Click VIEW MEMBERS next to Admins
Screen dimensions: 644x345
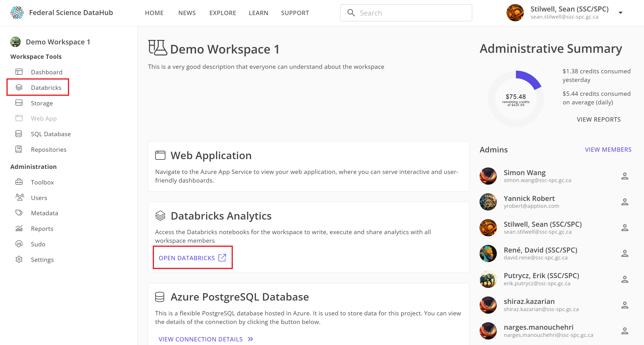tap(608, 149)
